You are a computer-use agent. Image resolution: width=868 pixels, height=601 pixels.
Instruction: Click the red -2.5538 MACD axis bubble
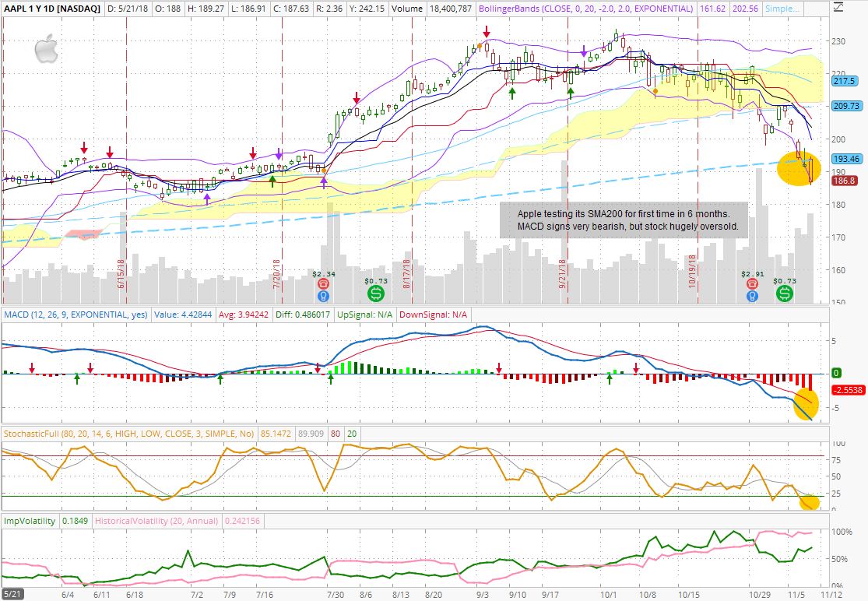(848, 390)
